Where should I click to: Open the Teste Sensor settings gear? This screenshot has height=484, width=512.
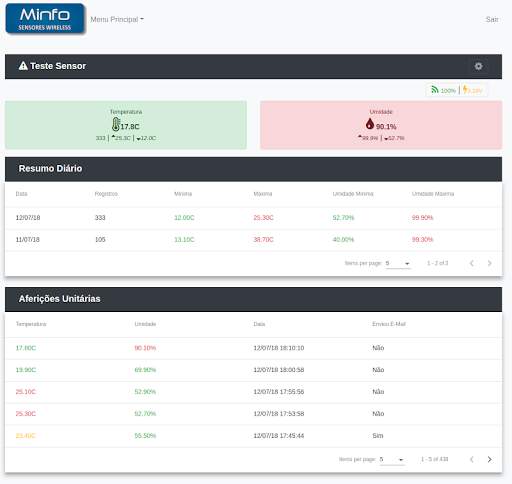coord(478,66)
